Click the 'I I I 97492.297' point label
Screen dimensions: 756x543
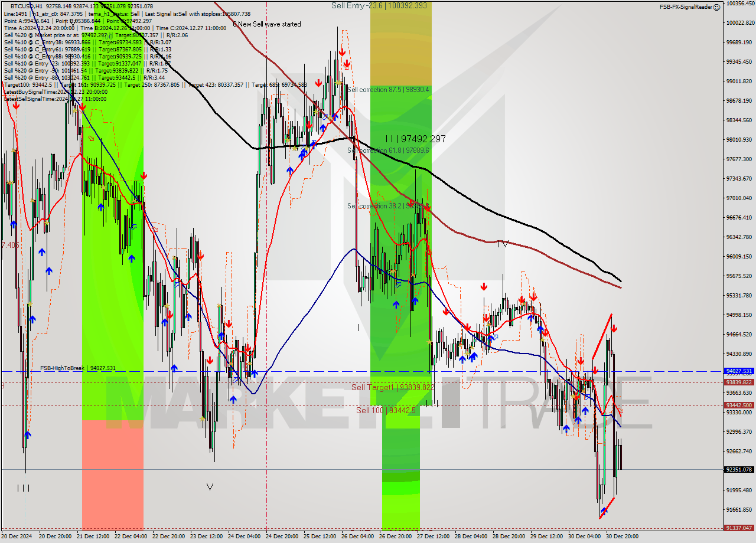coord(415,139)
